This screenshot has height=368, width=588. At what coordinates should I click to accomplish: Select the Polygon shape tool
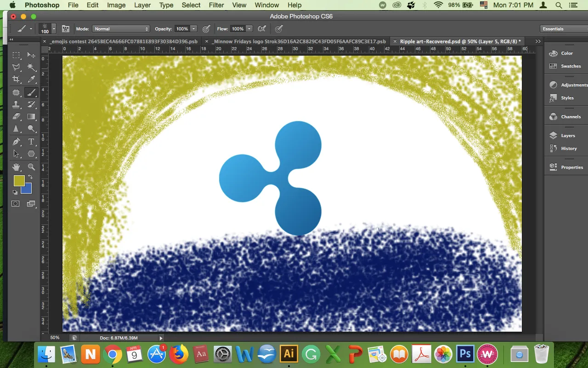pyautogui.click(x=31, y=154)
